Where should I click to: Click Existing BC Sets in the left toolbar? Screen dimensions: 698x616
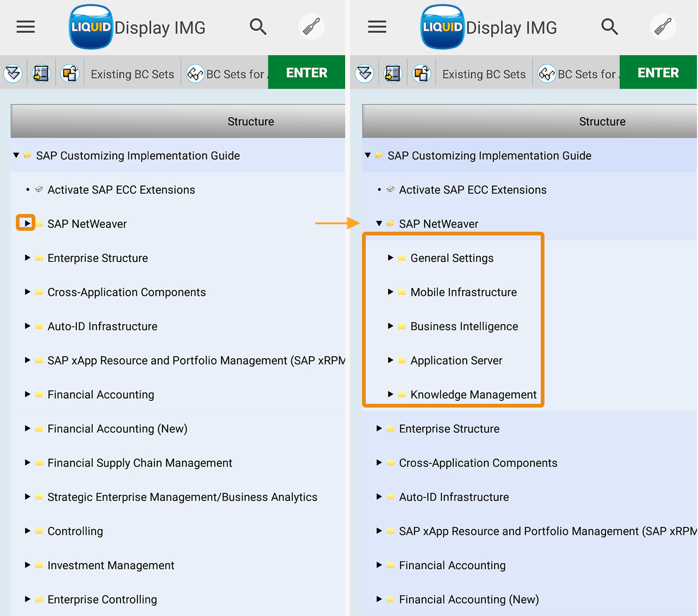pos(132,74)
